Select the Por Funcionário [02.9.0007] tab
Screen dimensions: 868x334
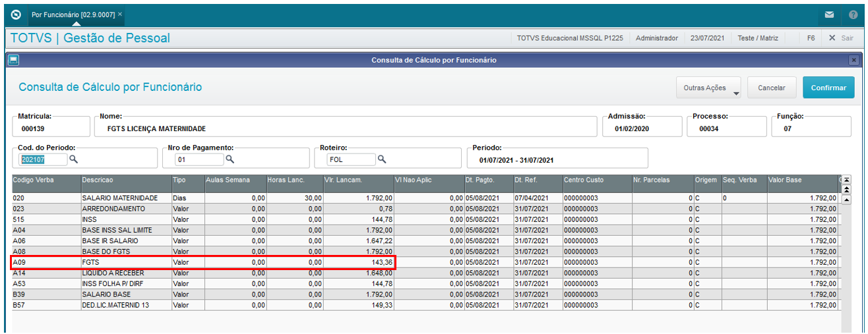(73, 14)
